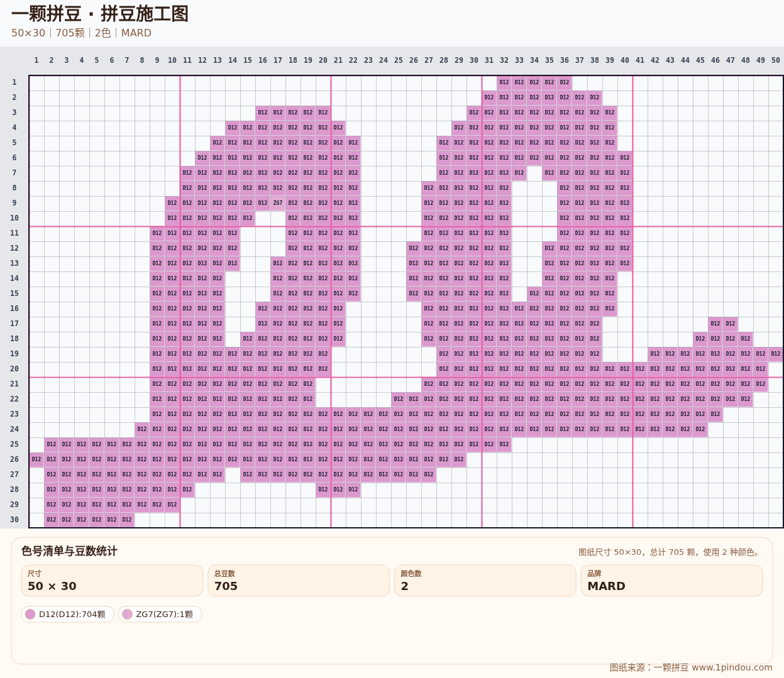The width and height of the screenshot is (784, 678).
Task: Click the D12 bead in row 30, column 7
Action: pyautogui.click(x=127, y=520)
